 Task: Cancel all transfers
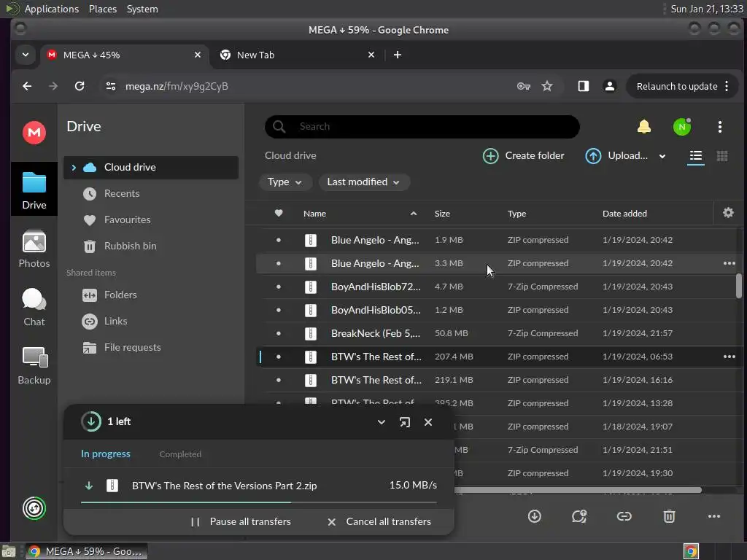click(379, 522)
